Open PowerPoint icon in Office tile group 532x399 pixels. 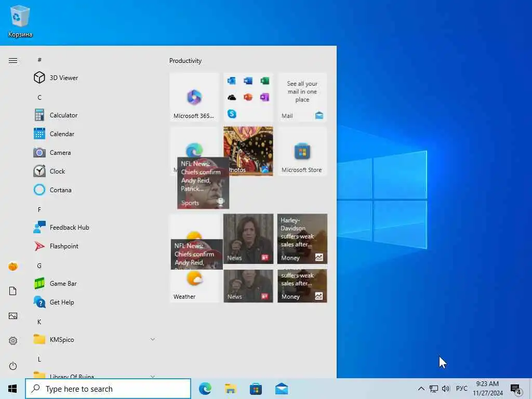pyautogui.click(x=248, y=97)
